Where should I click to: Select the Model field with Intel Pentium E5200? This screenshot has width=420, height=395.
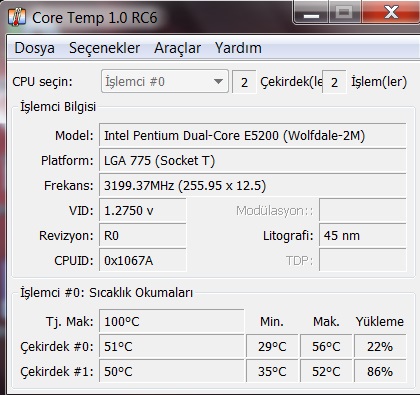(x=252, y=136)
